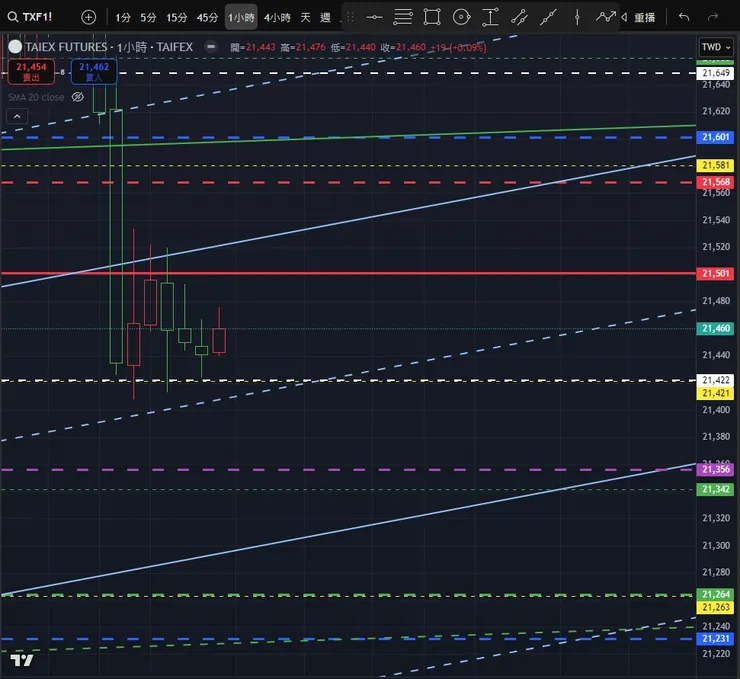The image size is (740, 679).
Task: Switch to the 5分 timeframe
Action: [148, 18]
